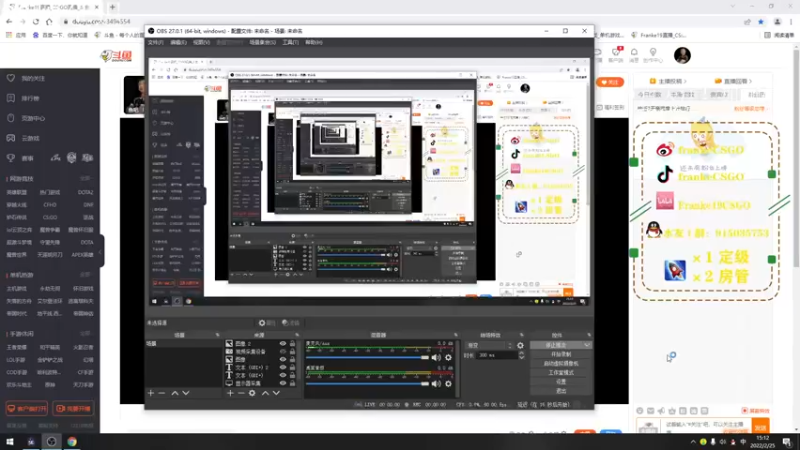Open the scene transition type dropdown
This screenshot has height=450, width=800.
tap(489, 345)
